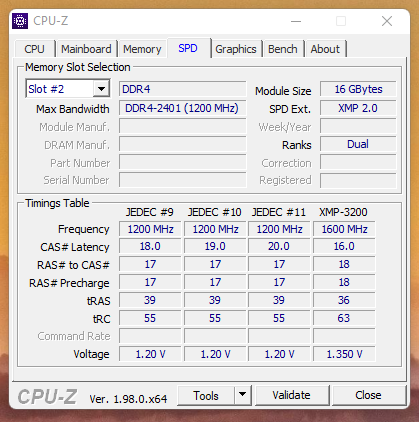This screenshot has height=422, width=419.
Task: Close the window with the X icon
Action: click(387, 22)
